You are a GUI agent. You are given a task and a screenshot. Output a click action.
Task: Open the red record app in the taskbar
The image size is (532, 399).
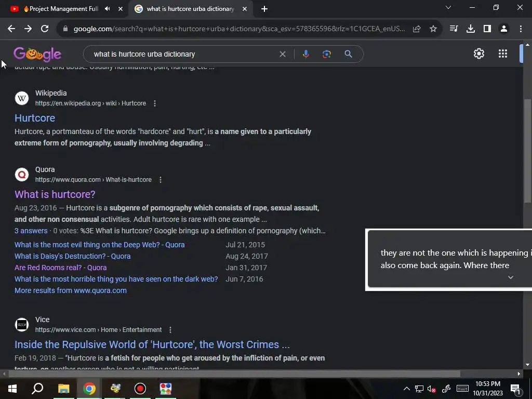[x=140, y=389]
